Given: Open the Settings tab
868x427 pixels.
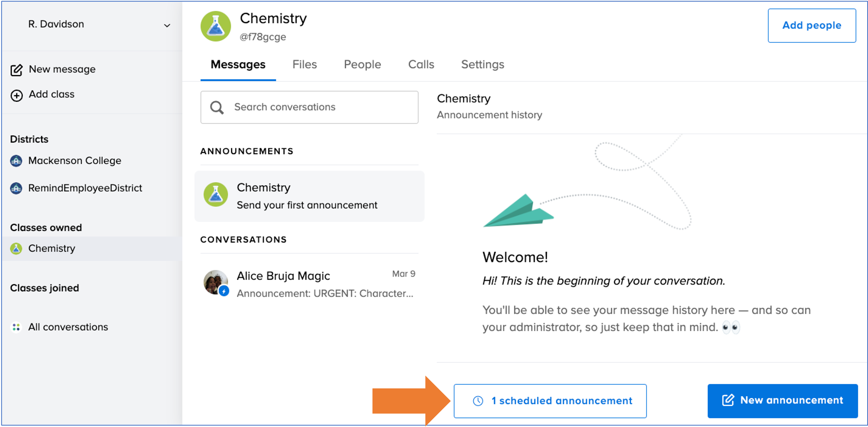Looking at the screenshot, I should tap(483, 64).
